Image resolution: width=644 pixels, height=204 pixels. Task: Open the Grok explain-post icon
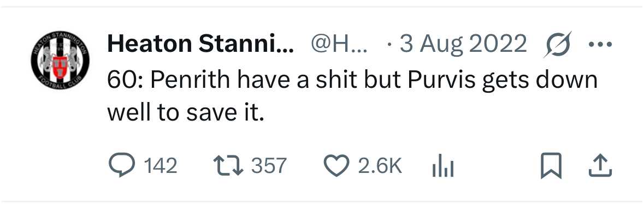(x=558, y=44)
